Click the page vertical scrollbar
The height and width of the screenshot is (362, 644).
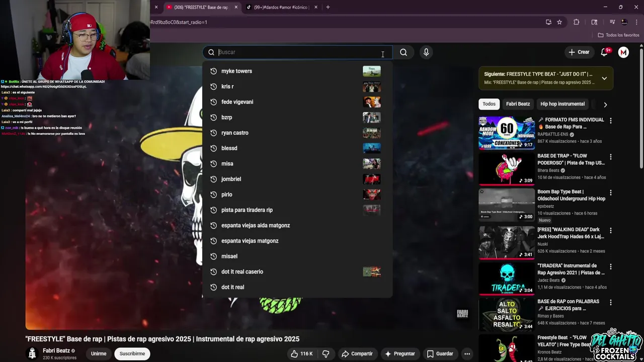[x=641, y=108]
